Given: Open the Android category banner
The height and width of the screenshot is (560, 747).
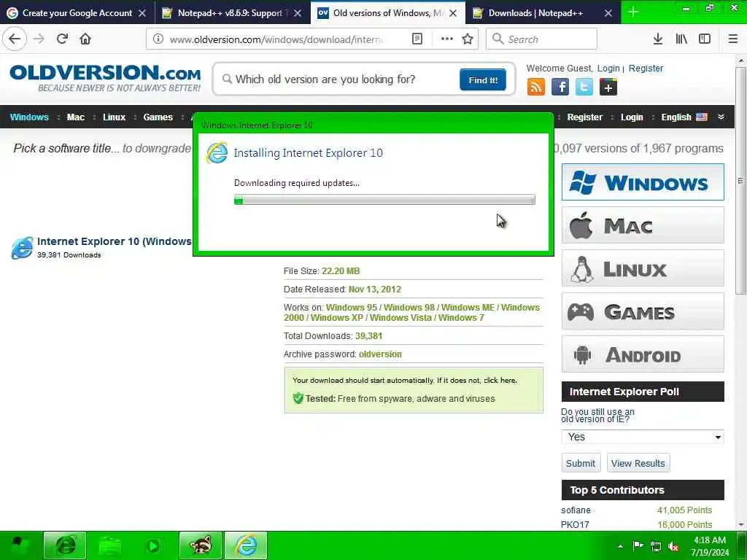Looking at the screenshot, I should point(643,354).
